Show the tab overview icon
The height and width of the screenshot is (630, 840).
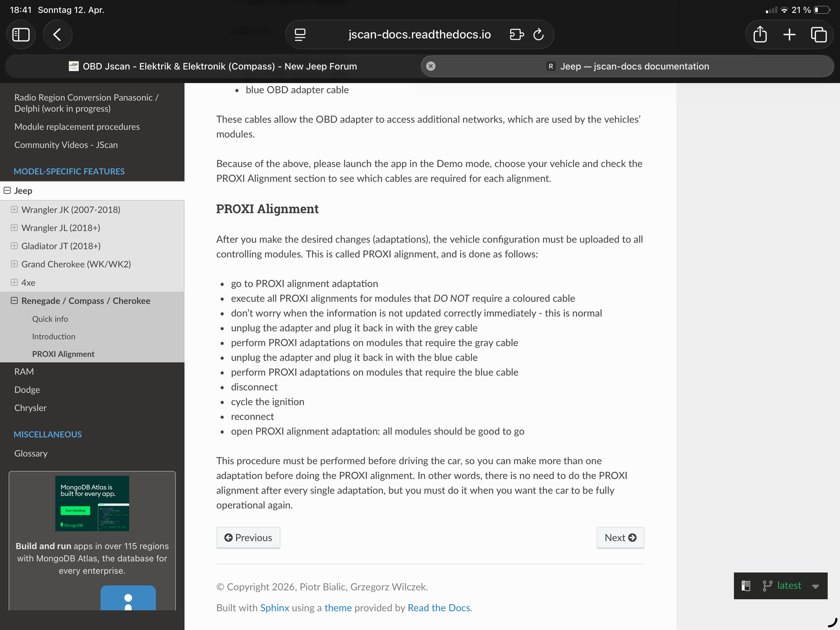pos(818,35)
